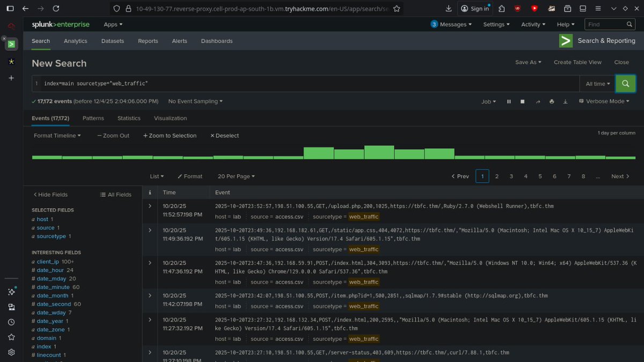Image resolution: width=644 pixels, height=362 pixels.
Task: Open the 20 Per Page dropdown
Action: (x=236, y=176)
